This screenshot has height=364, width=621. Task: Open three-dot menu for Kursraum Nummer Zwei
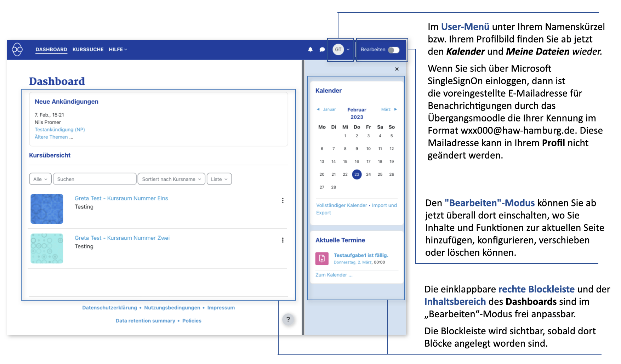click(283, 240)
